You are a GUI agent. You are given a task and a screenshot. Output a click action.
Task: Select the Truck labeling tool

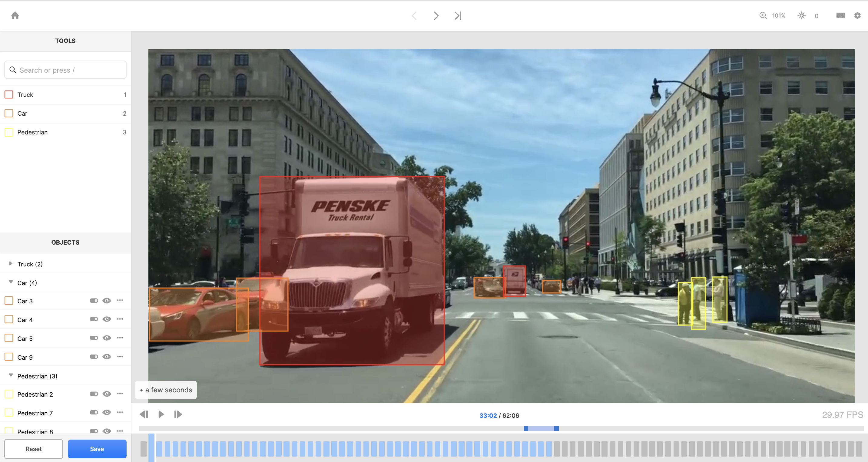pyautogui.click(x=65, y=95)
